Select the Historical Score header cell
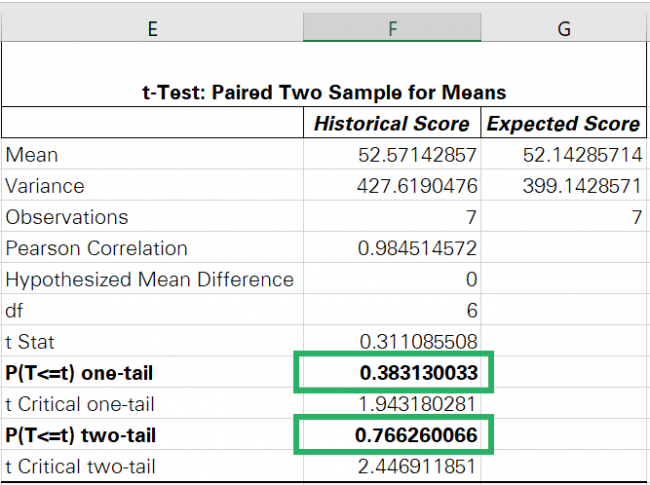Image resolution: width=650 pixels, height=485 pixels. (392, 124)
